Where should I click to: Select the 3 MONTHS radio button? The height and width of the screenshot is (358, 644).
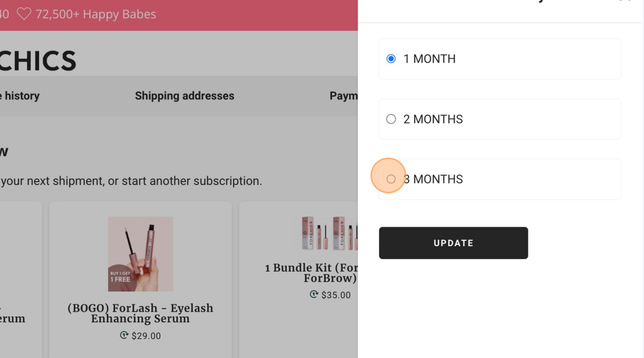coord(391,179)
